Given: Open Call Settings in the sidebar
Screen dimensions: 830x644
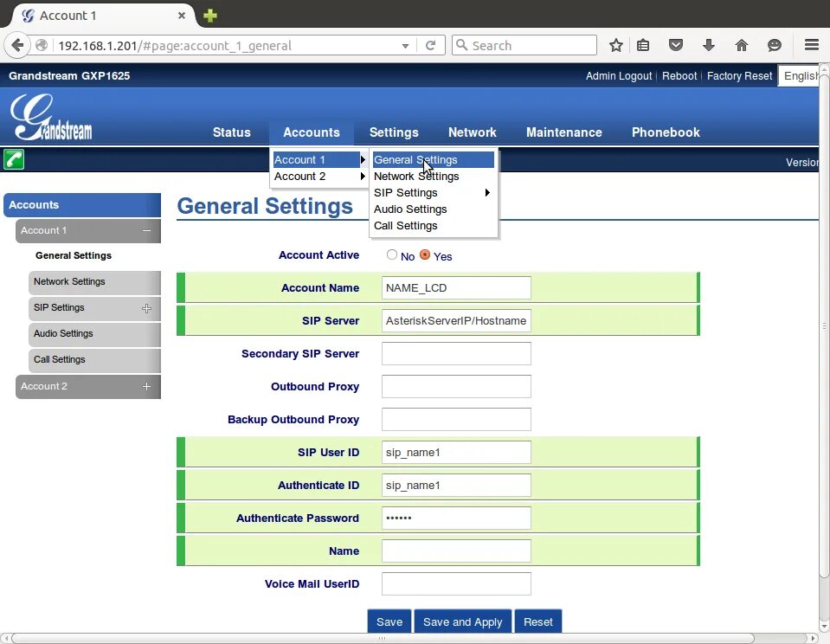Looking at the screenshot, I should pos(94,359).
